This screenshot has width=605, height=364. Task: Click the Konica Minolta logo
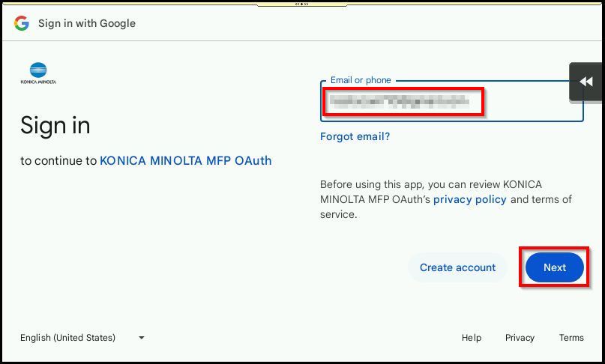[38, 73]
